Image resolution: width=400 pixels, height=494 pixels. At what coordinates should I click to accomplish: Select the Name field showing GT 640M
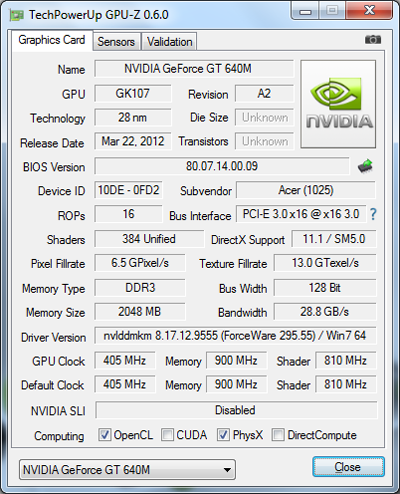click(194, 69)
